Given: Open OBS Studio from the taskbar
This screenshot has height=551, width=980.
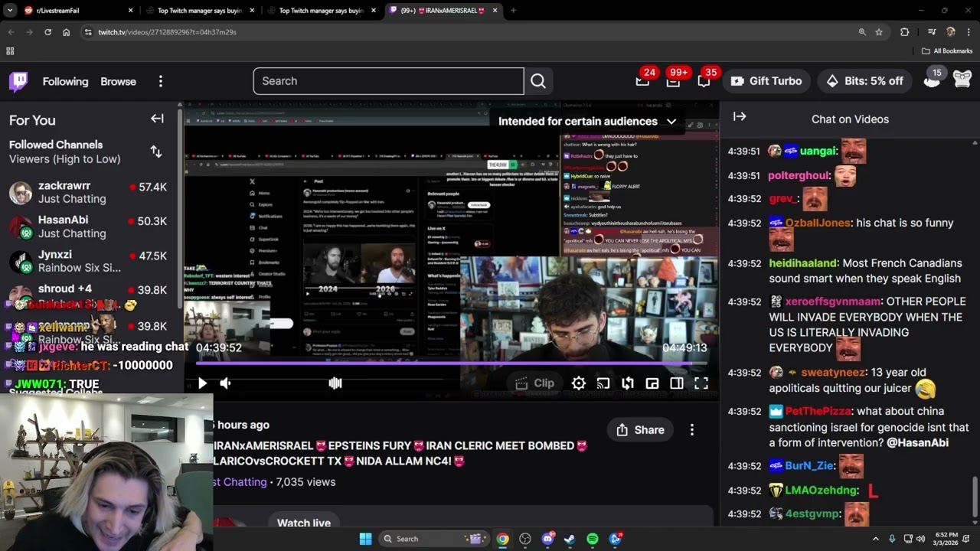Looking at the screenshot, I should click(x=525, y=539).
